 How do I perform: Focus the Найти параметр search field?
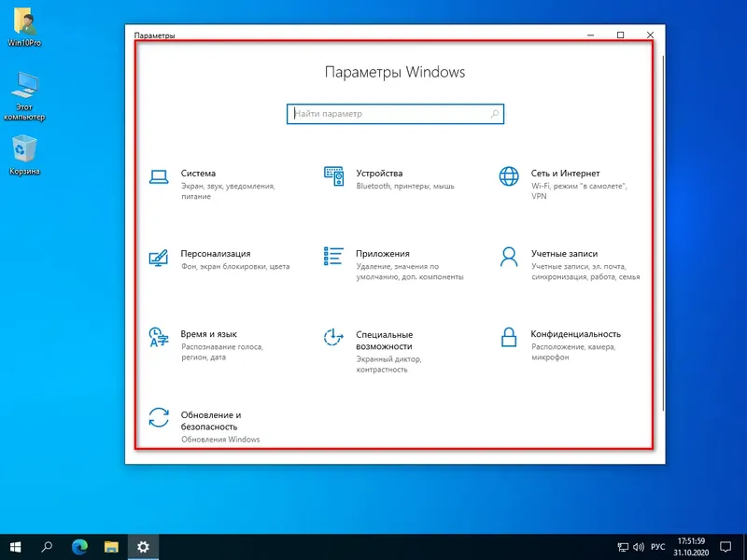pos(395,114)
